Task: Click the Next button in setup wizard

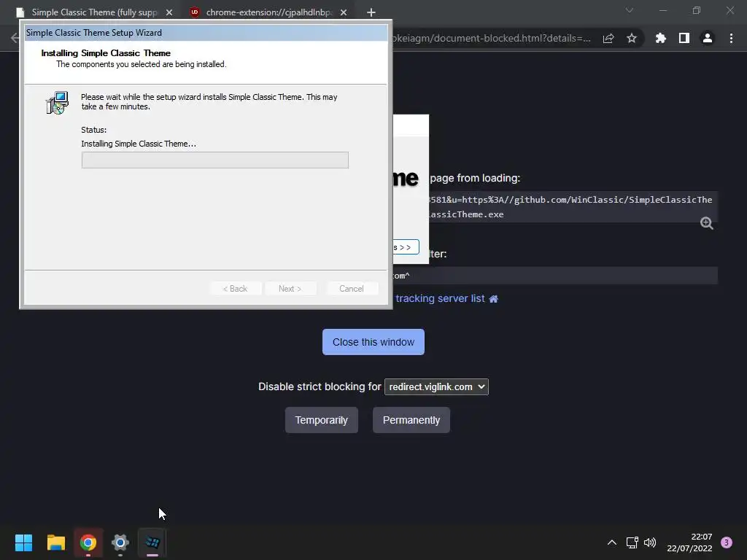Action: (290, 289)
